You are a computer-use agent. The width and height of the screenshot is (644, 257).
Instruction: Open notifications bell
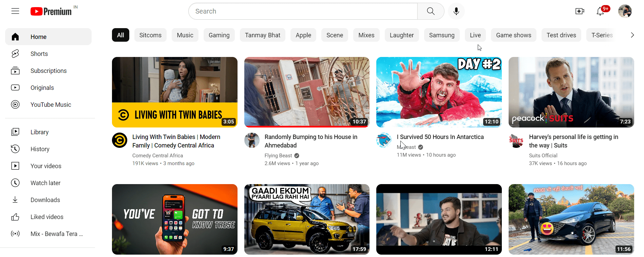click(x=600, y=11)
